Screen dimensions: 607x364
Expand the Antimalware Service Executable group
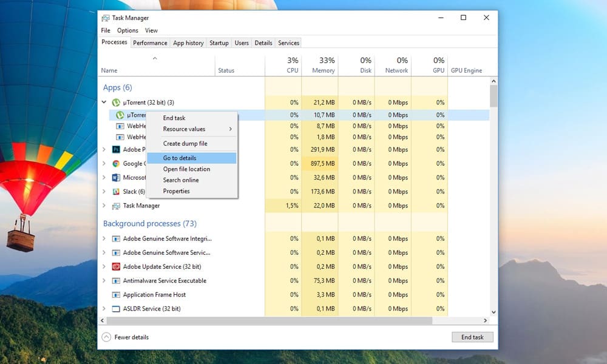[x=104, y=280]
